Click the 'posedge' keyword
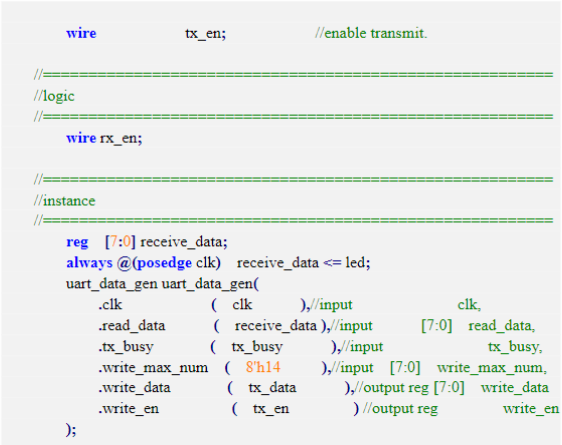This screenshot has height=445, width=562. click(x=165, y=264)
